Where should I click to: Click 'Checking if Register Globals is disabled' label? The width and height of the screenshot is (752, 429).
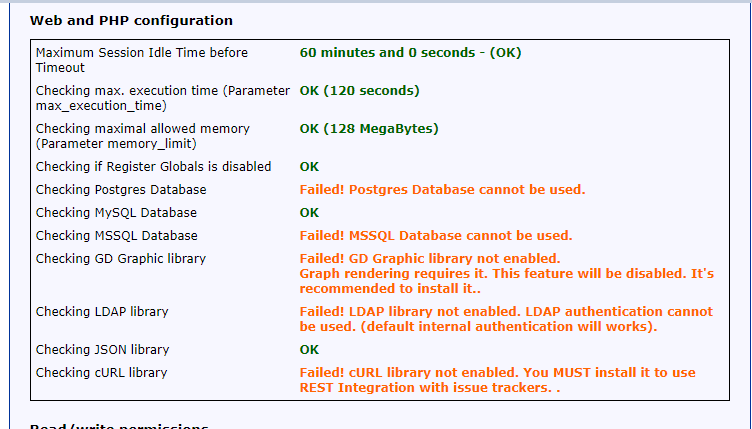pos(153,166)
